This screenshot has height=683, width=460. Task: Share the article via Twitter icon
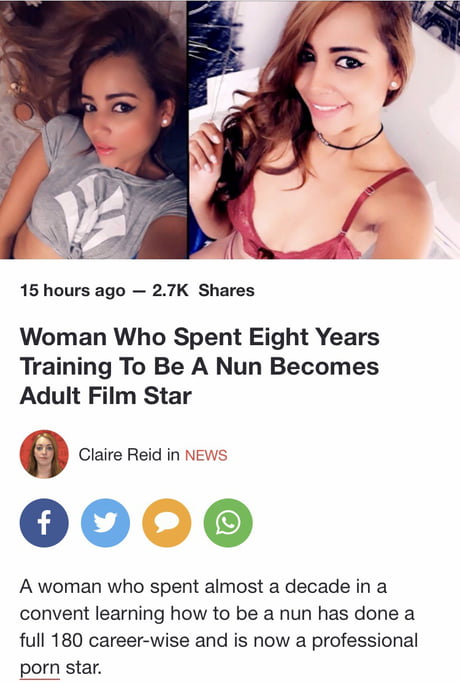(x=105, y=523)
